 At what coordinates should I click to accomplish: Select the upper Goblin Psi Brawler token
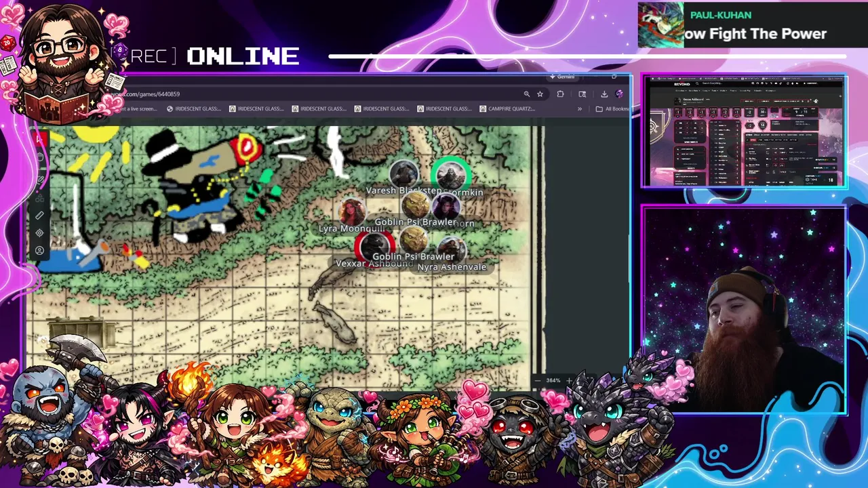coord(416,205)
